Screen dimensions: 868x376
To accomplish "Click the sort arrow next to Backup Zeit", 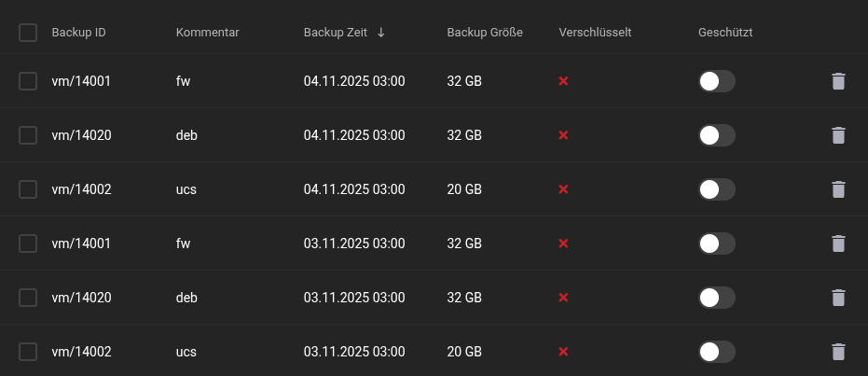I will pyautogui.click(x=380, y=33).
